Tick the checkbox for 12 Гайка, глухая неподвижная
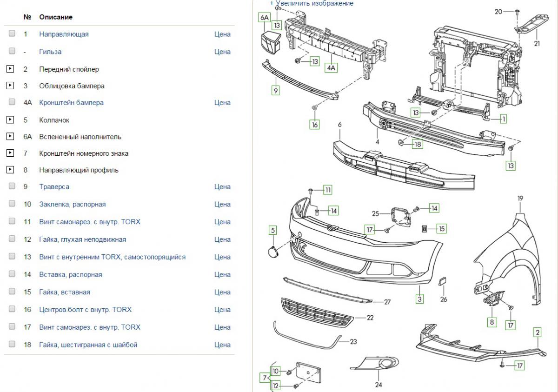558x392 pixels. tap(12, 239)
